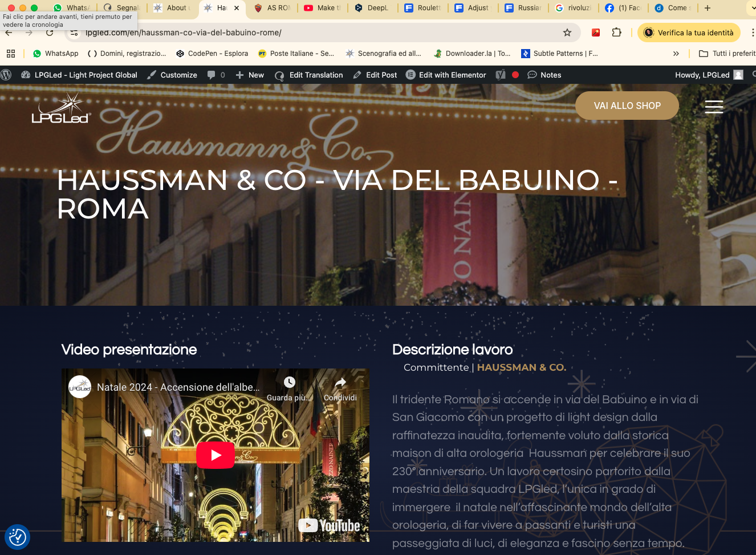Screen dimensions: 756x555
Task: Open the YouTube logo link on video
Action: tap(330, 525)
